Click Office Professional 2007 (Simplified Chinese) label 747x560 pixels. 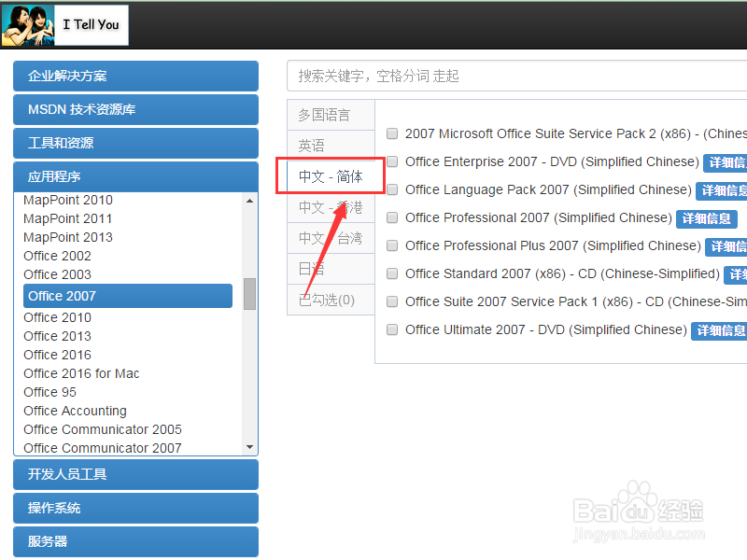pyautogui.click(x=539, y=217)
